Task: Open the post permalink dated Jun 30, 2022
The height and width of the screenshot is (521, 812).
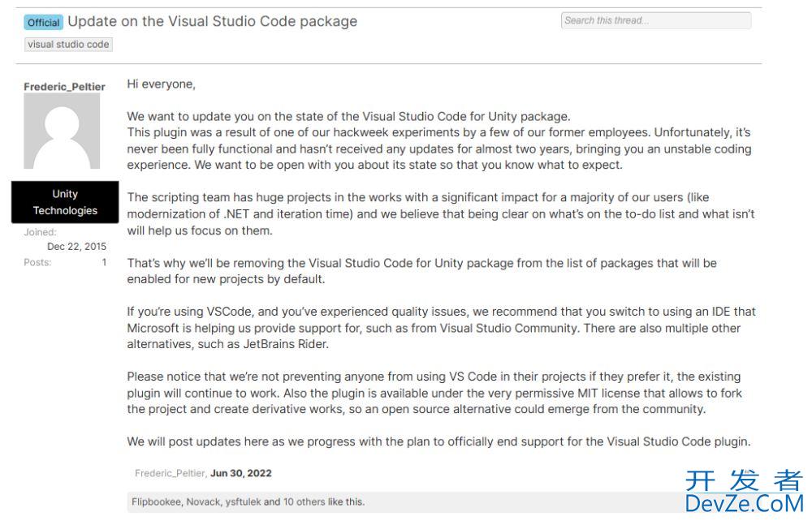Action: pos(241,473)
